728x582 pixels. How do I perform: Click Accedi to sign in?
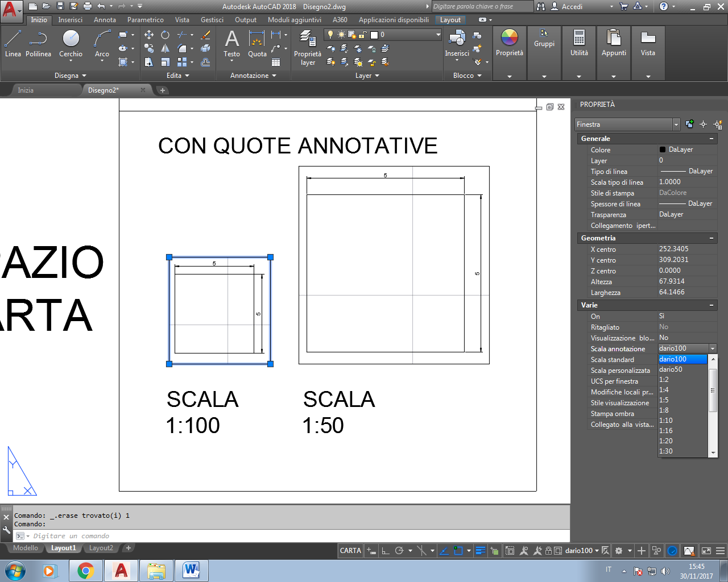click(572, 6)
